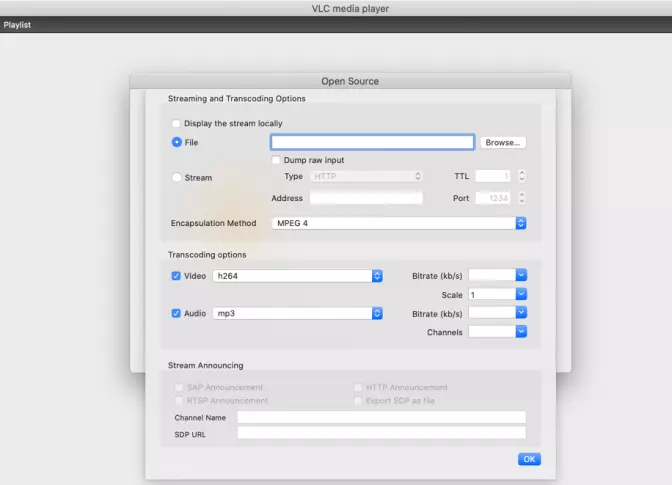Expand the Scale combo box arrow
This screenshot has height=485, width=672.
[x=521, y=294]
